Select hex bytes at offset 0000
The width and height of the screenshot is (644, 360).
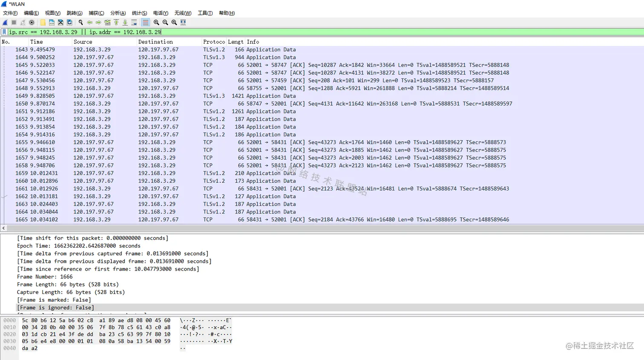[x=96, y=320]
